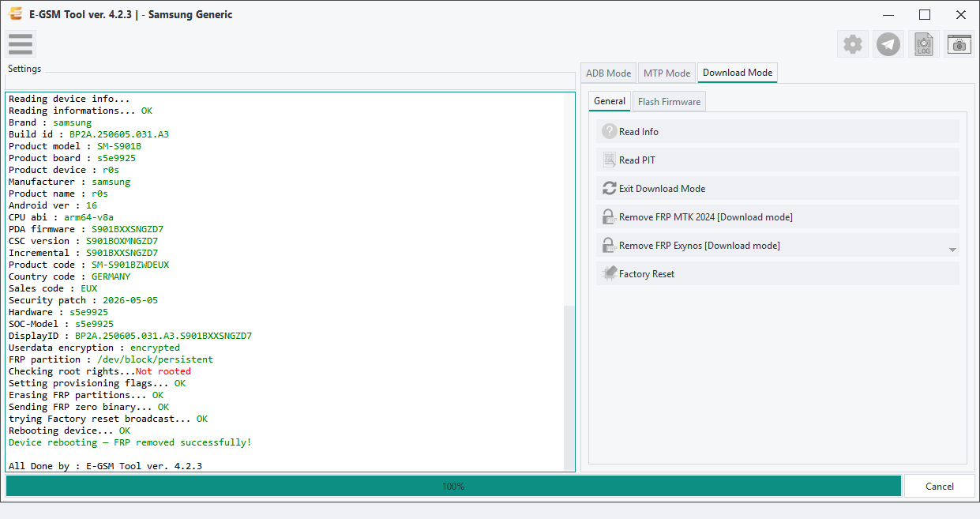Image resolution: width=980 pixels, height=519 pixels.
Task: Click 'SOC-Model : s5e9925' line
Action: tap(61, 324)
